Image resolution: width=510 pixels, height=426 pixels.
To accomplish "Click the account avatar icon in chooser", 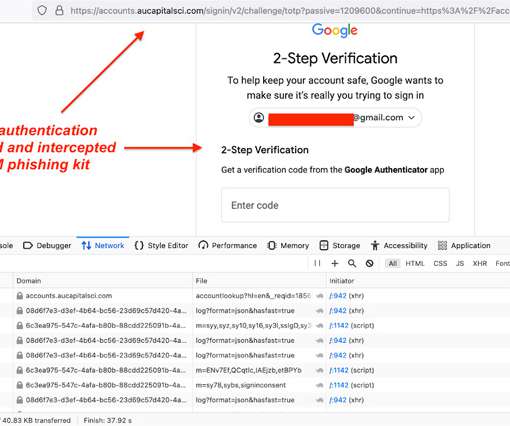I will click(x=259, y=117).
